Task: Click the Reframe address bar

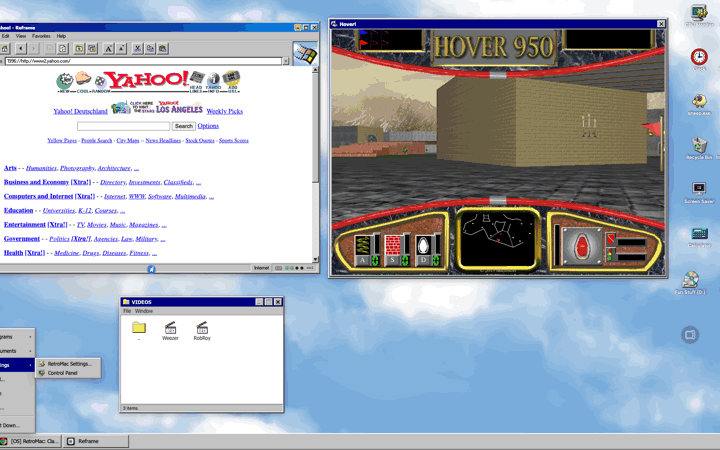Action: pos(143,61)
